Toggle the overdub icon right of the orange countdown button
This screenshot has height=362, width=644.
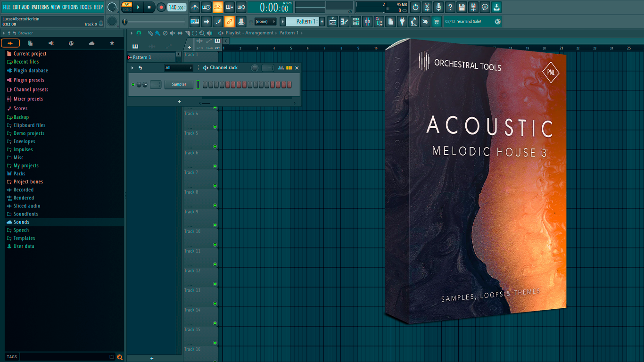tap(230, 7)
